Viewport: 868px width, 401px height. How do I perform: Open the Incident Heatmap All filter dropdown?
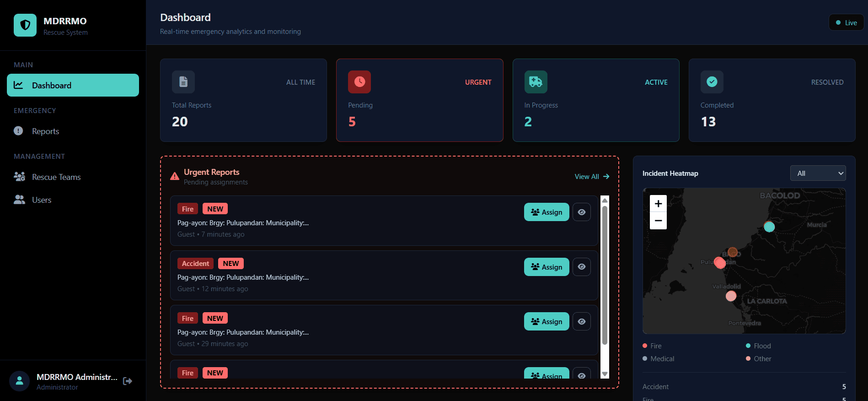click(818, 173)
